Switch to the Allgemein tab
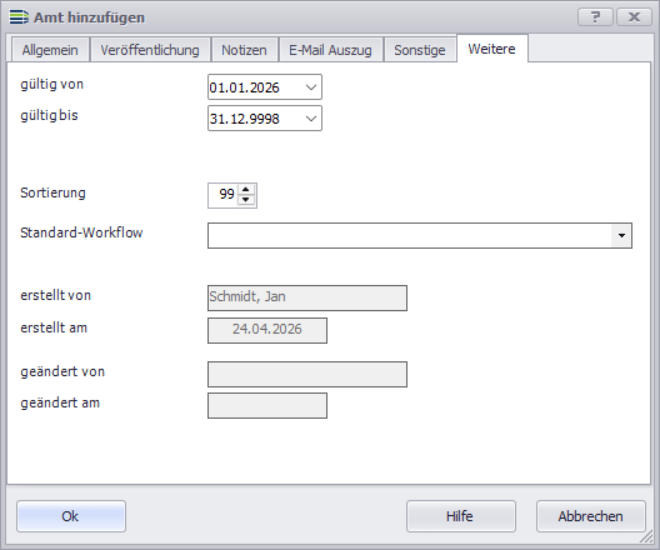The image size is (660, 550). click(49, 50)
